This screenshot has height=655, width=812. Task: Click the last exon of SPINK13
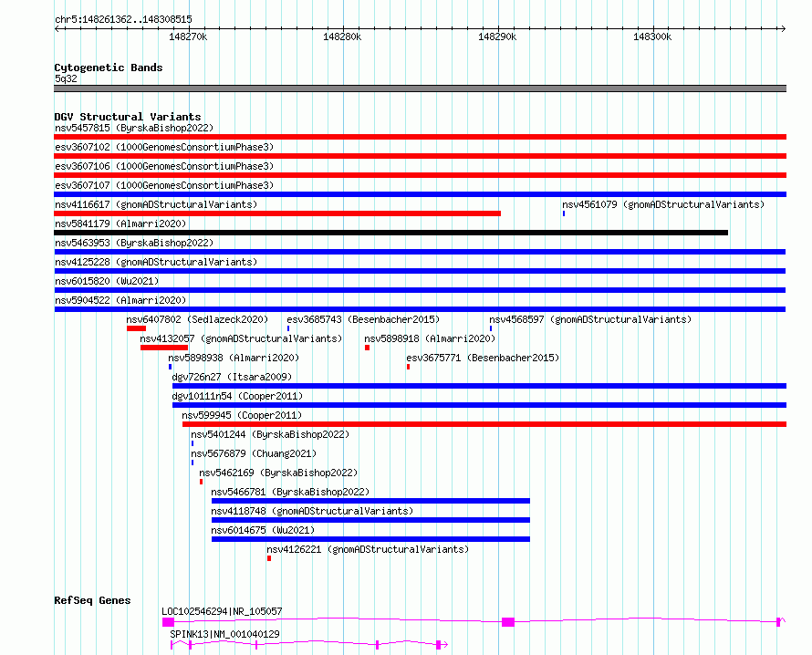[438, 645]
